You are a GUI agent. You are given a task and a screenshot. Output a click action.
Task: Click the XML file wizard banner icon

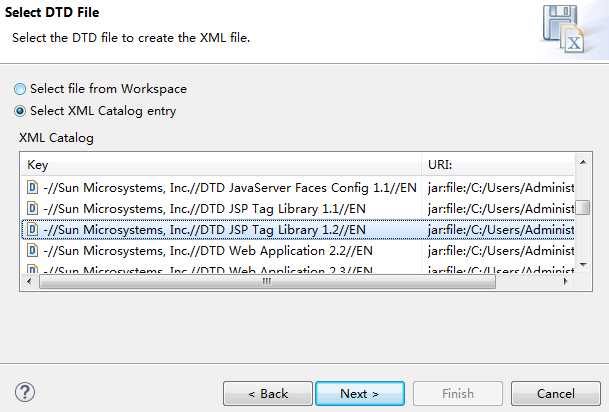565,29
